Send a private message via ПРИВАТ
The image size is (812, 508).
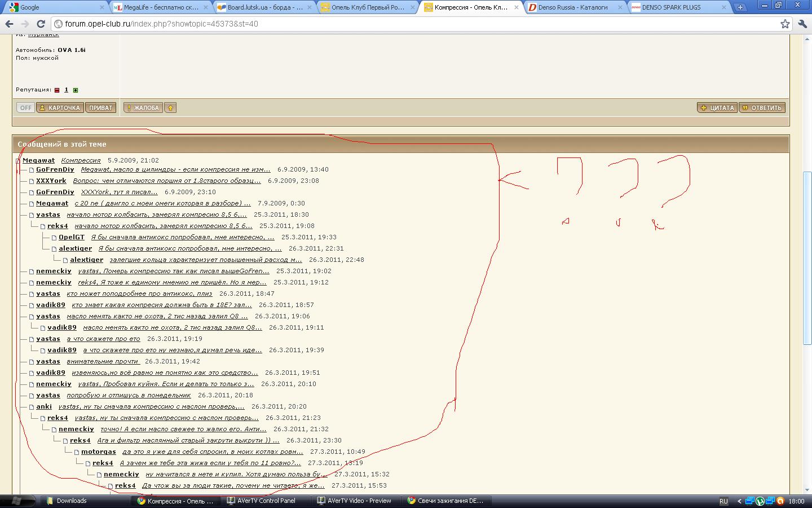click(x=100, y=108)
